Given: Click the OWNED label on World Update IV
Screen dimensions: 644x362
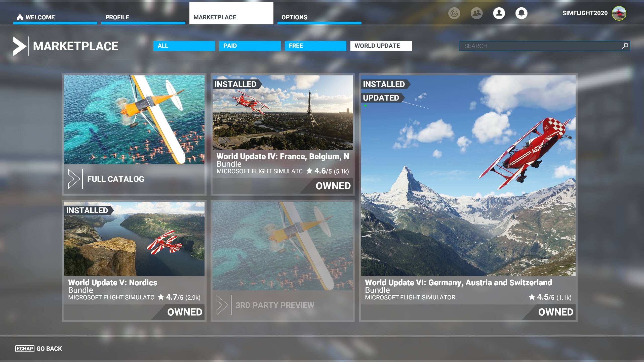Looking at the screenshot, I should (333, 186).
